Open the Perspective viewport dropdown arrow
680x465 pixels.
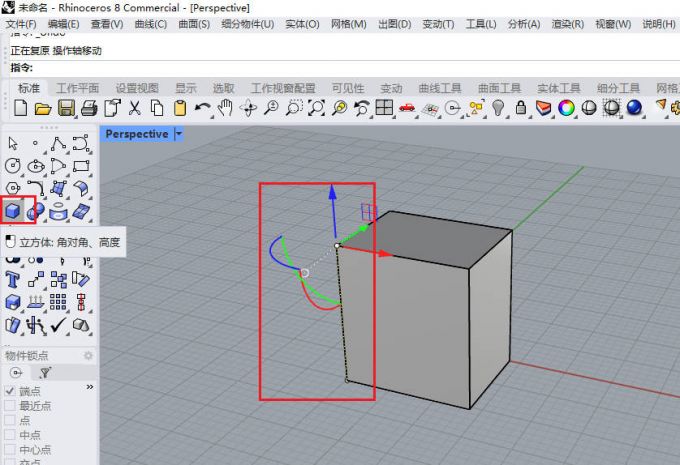(x=178, y=134)
